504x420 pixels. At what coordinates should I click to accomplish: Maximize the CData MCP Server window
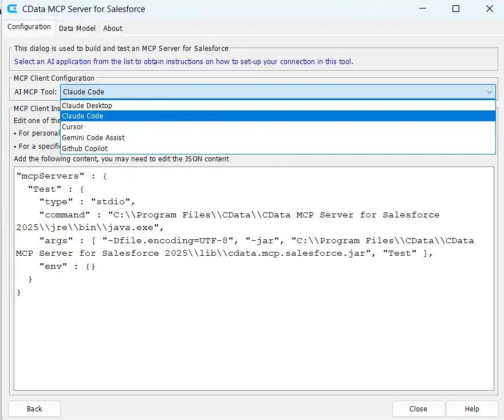pos(455,9)
